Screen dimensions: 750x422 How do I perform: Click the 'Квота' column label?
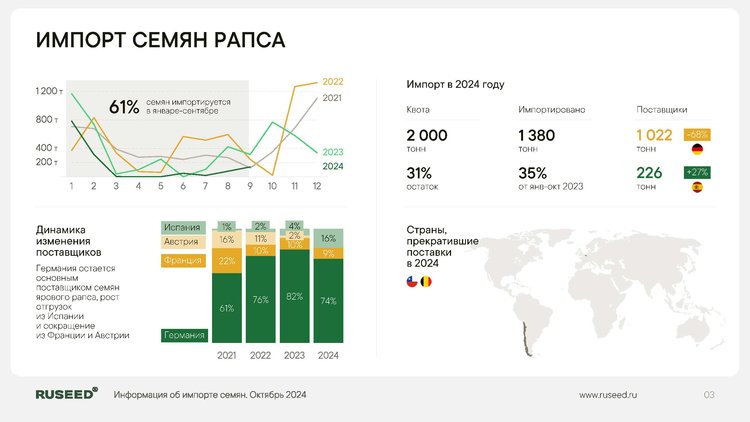(418, 110)
